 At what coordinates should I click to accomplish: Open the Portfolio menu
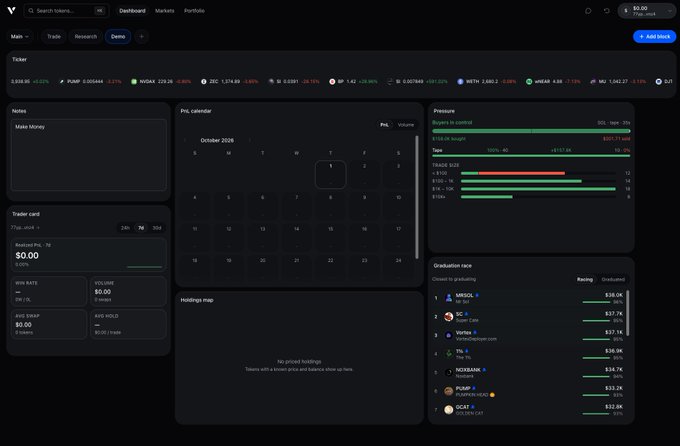[x=194, y=11]
